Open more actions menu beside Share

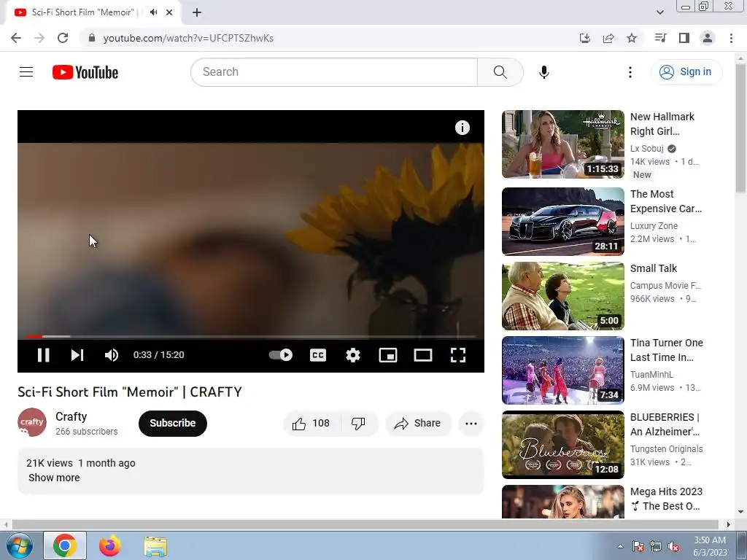coord(471,424)
